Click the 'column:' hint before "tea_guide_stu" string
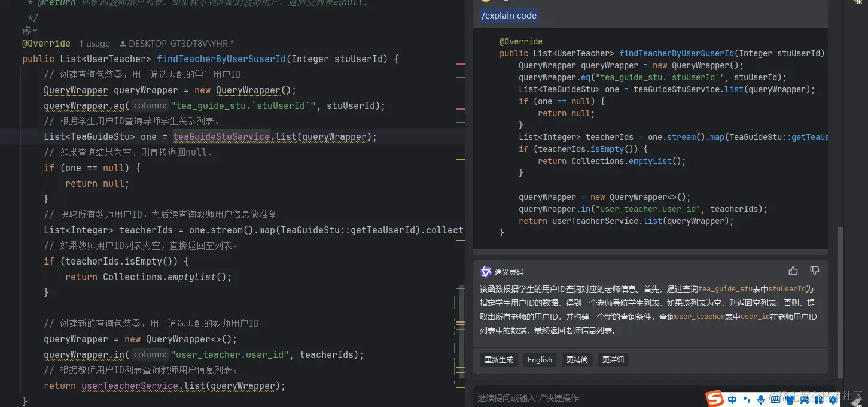Image resolution: width=868 pixels, height=407 pixels. tap(150, 105)
